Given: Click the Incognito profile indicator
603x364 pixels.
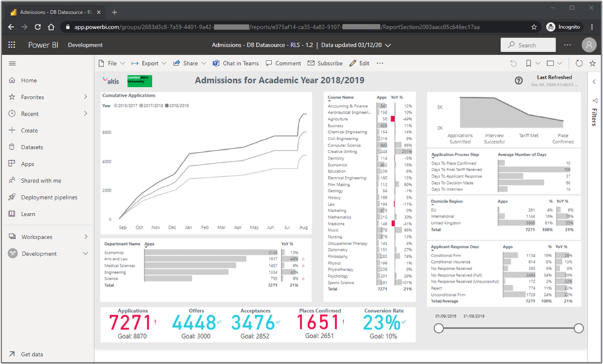Looking at the screenshot, I should pyautogui.click(x=564, y=27).
